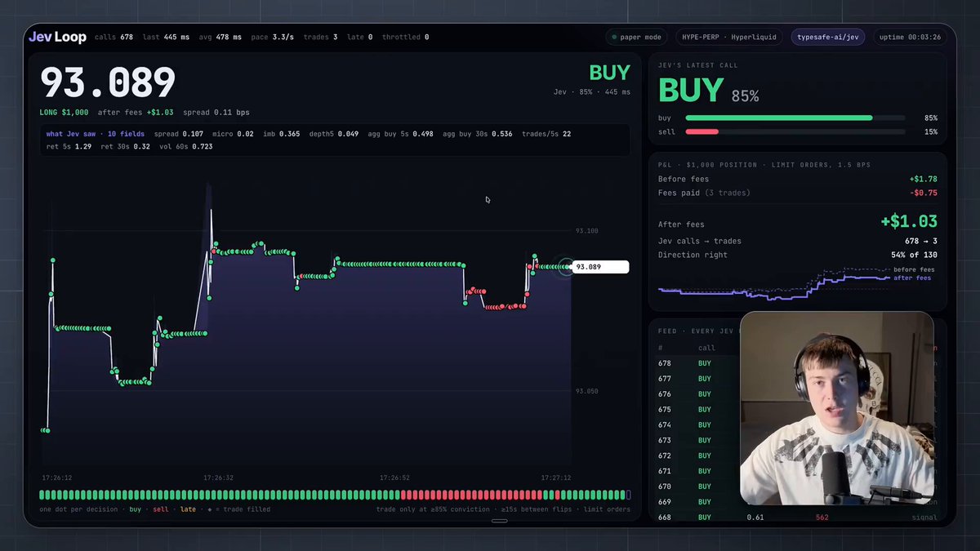Viewport: 980px width, 551px height.
Task: Click the 93.100 price axis label
Action: (x=587, y=231)
